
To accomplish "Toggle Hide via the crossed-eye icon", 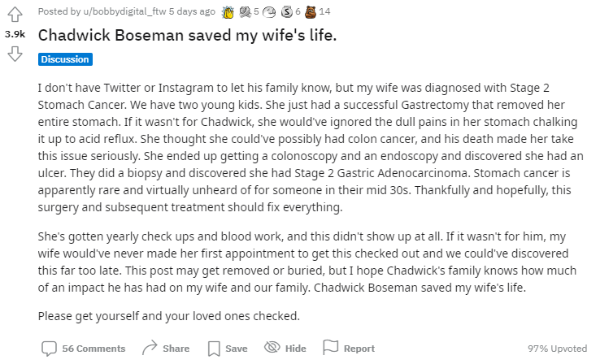I will point(272,347).
